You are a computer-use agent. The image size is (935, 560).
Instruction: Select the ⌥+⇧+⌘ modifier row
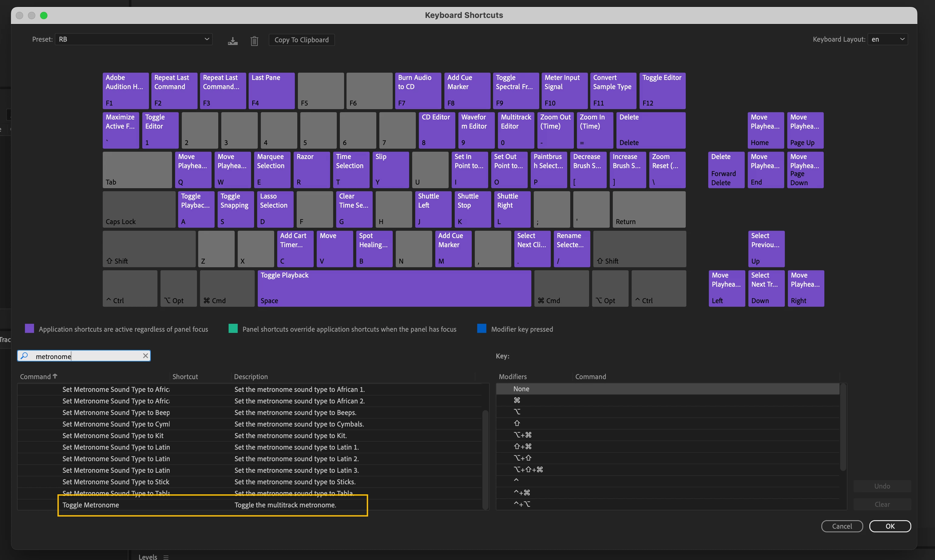click(668, 469)
